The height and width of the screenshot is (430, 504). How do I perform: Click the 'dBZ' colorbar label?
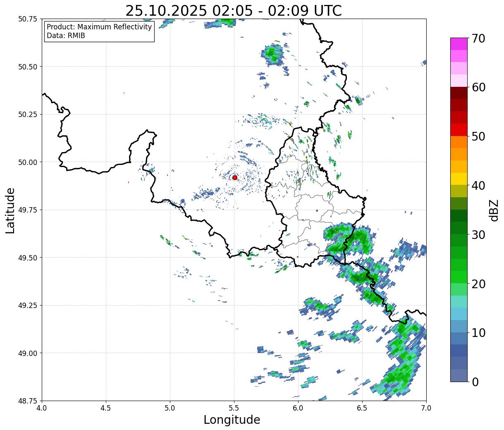click(494, 210)
